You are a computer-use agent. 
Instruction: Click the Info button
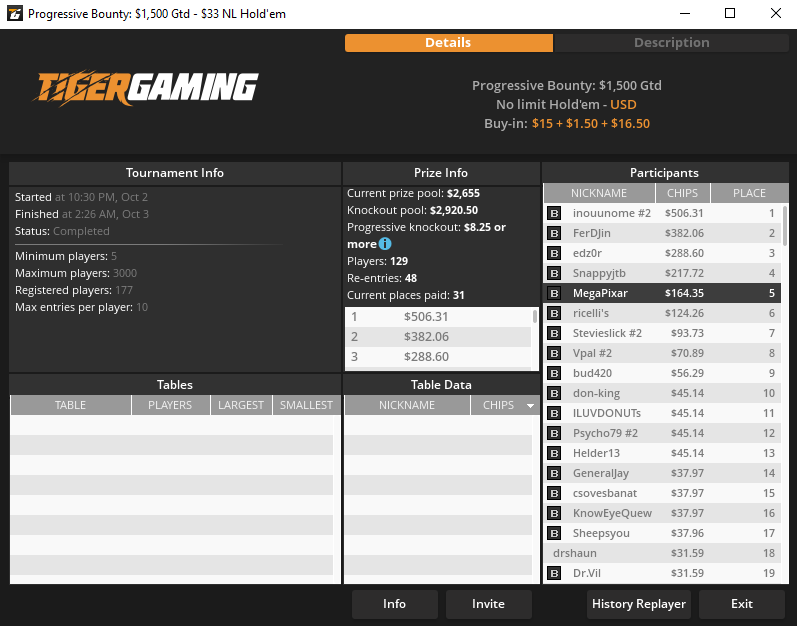394,604
